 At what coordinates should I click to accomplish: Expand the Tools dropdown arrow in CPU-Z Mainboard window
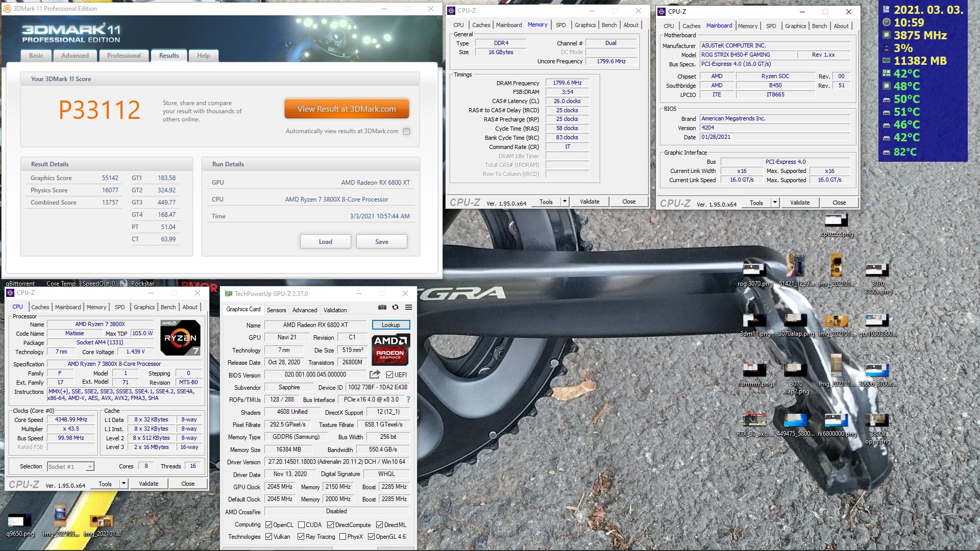click(x=775, y=203)
